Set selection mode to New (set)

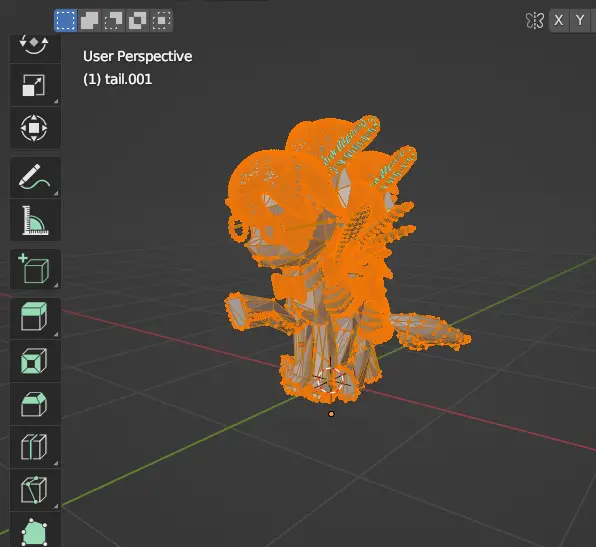[66, 20]
